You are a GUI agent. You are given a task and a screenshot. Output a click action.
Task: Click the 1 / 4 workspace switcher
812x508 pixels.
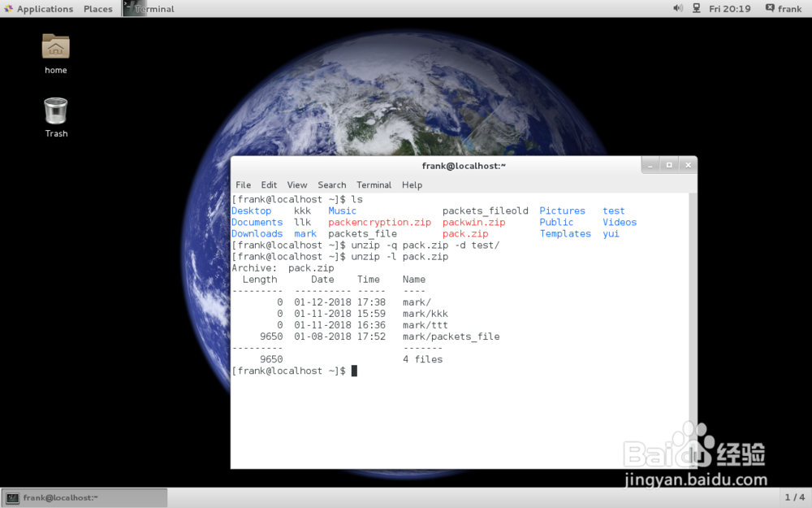coord(795,497)
